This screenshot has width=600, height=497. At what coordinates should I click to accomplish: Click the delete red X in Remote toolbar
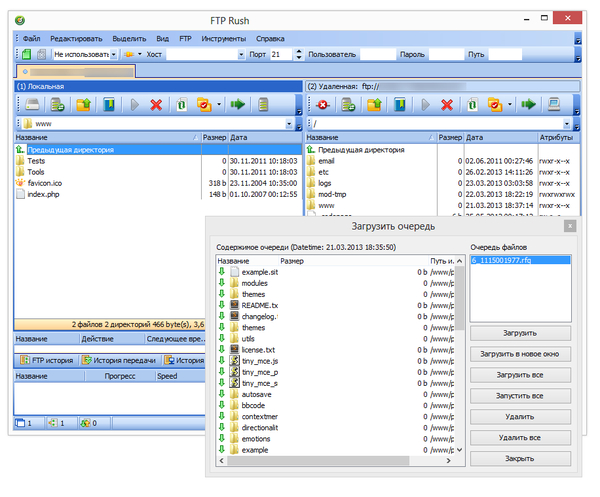447,104
